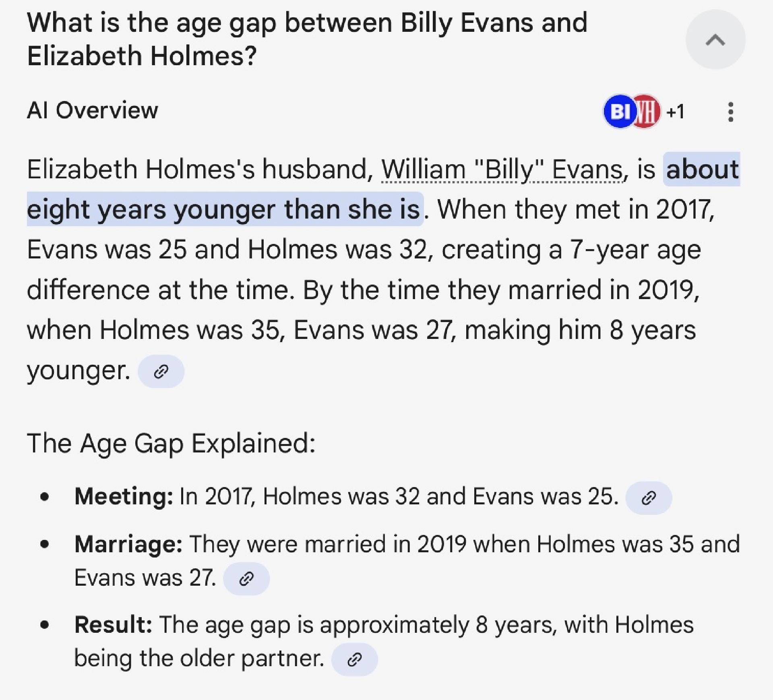Show the +1 additional source
This screenshot has height=700, width=773.
click(x=675, y=112)
